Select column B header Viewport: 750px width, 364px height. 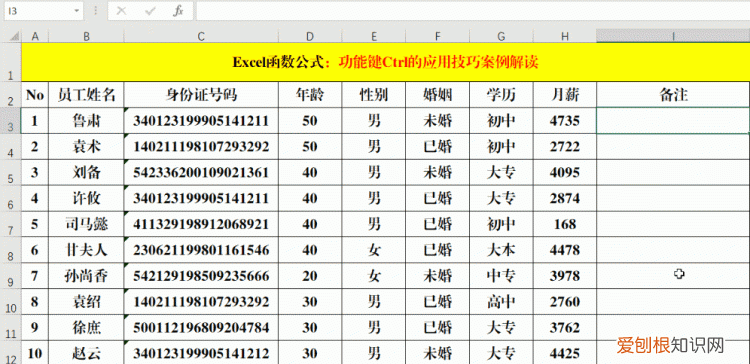86,36
